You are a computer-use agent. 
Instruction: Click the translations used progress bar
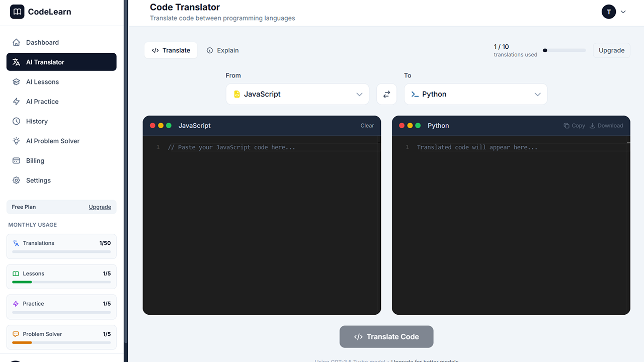click(x=564, y=50)
